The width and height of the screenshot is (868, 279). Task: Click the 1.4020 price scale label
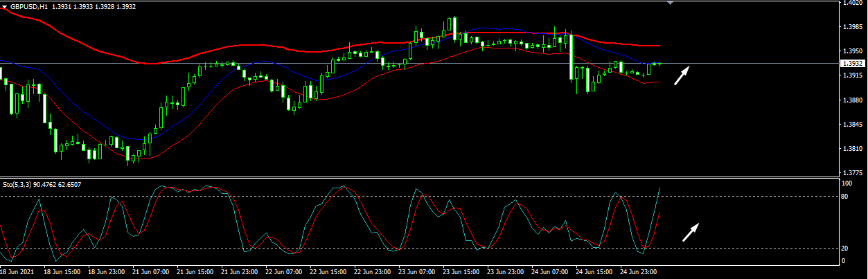pyautogui.click(x=851, y=3)
